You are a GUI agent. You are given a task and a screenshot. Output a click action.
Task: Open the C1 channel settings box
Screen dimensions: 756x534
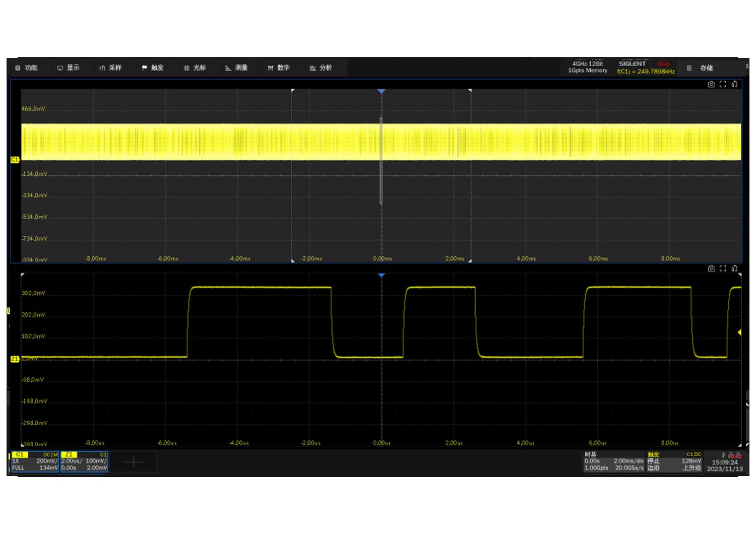(35, 461)
